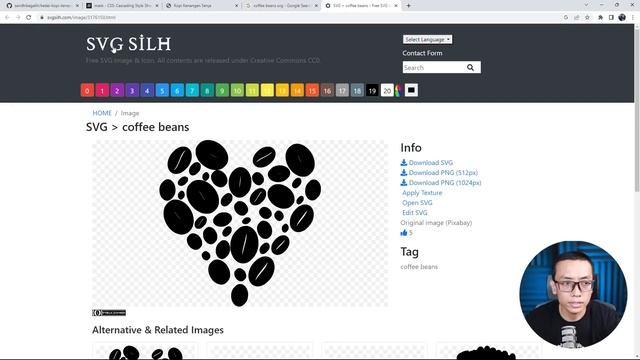The height and width of the screenshot is (360, 640).
Task: Open the Chrome profile avatar
Action: coord(622,18)
